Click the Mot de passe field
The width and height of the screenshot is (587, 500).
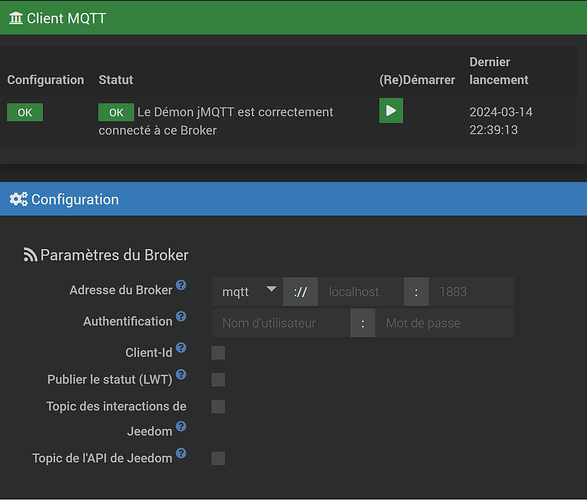coord(445,323)
